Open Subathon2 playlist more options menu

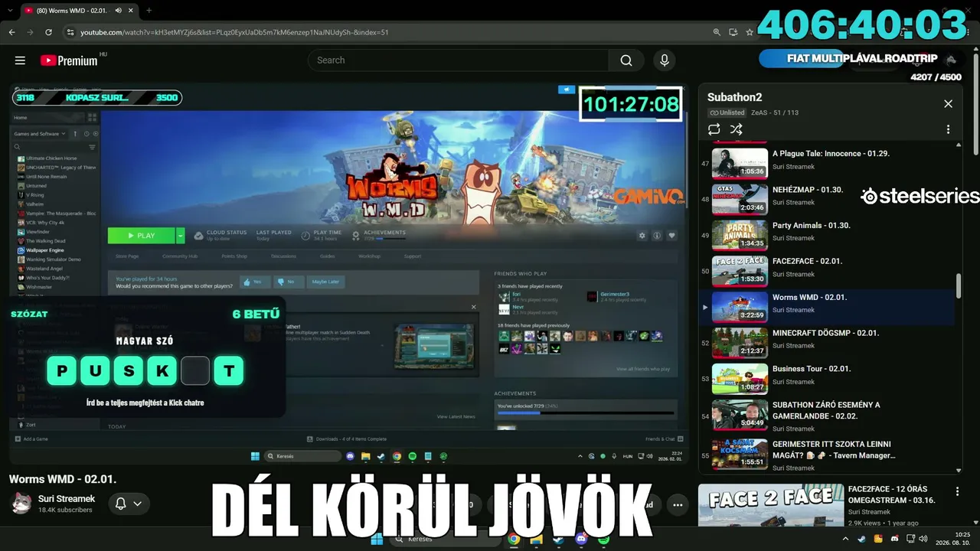tap(948, 129)
